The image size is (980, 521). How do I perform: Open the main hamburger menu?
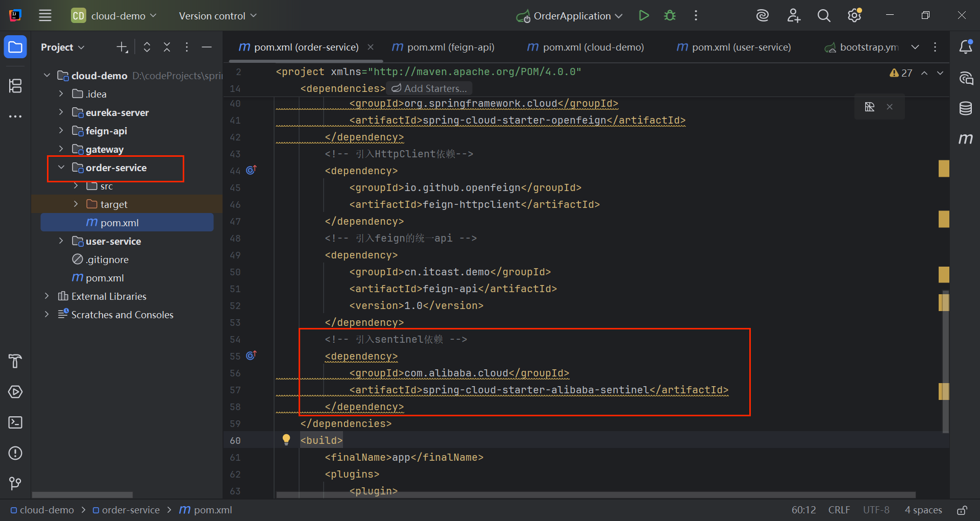point(45,16)
